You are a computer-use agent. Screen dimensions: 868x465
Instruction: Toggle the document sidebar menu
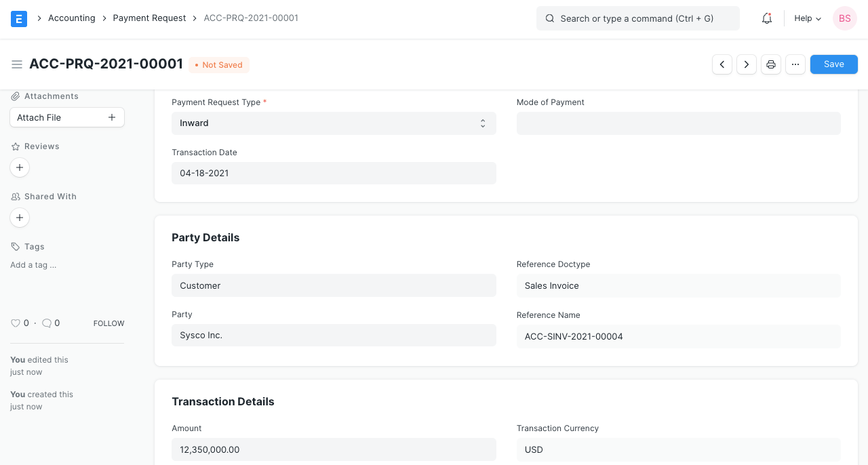[17, 64]
